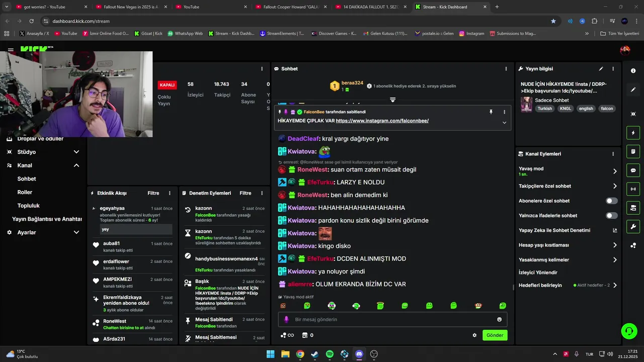Image resolution: width=644 pixels, height=362 pixels.
Task: Click the Gönder send button
Action: [x=495, y=335]
